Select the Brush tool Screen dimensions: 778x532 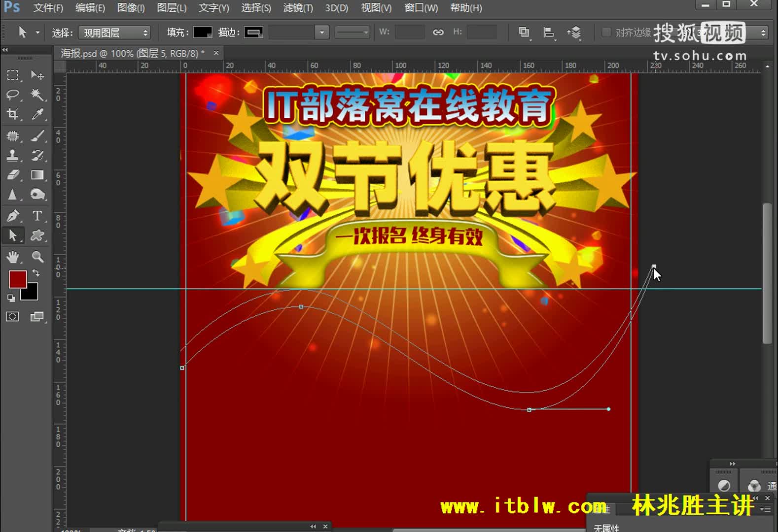click(x=37, y=136)
